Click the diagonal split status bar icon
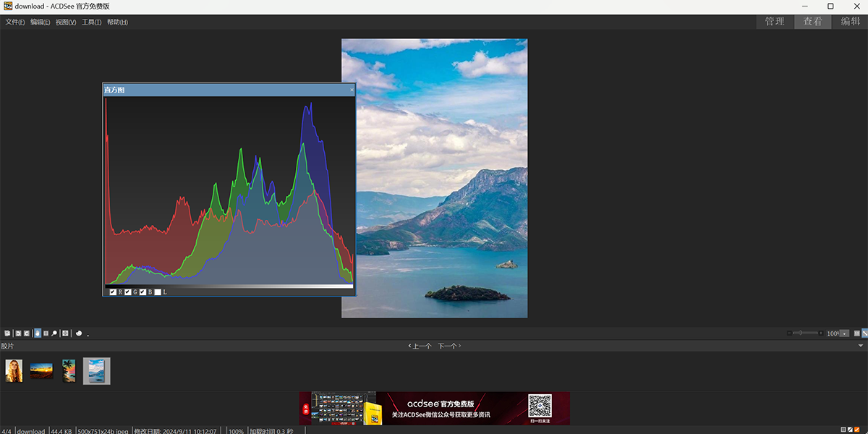Viewport: 868px width, 434px height. coord(851,430)
